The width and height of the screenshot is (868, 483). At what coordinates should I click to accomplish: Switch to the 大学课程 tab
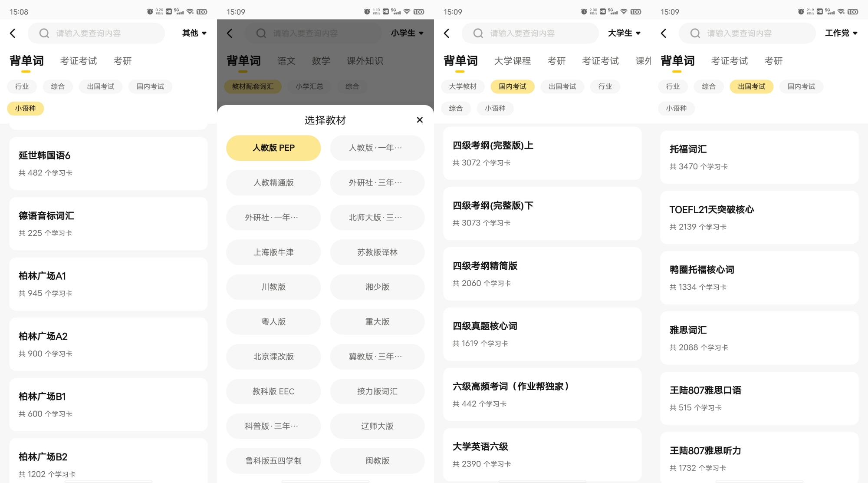click(x=513, y=61)
